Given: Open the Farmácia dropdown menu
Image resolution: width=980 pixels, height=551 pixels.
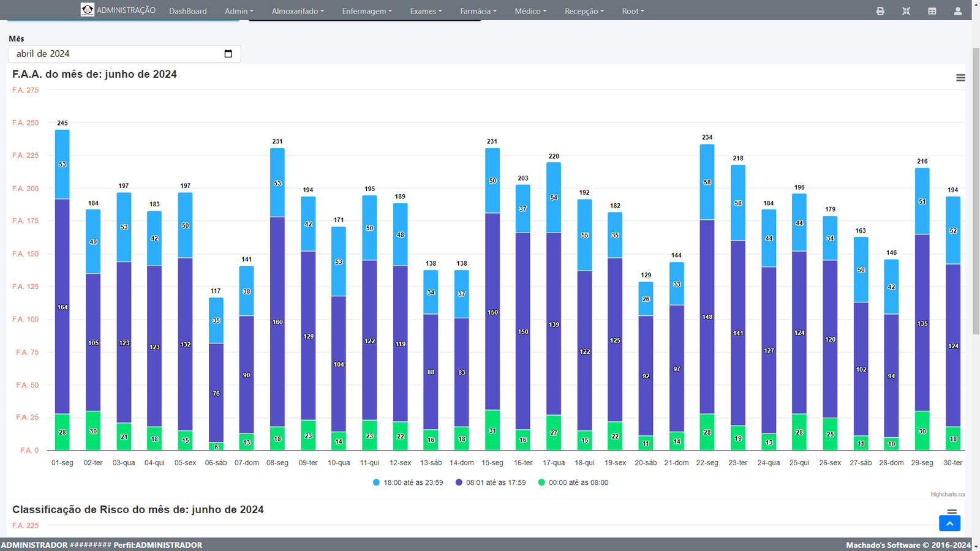Looking at the screenshot, I should (x=478, y=11).
